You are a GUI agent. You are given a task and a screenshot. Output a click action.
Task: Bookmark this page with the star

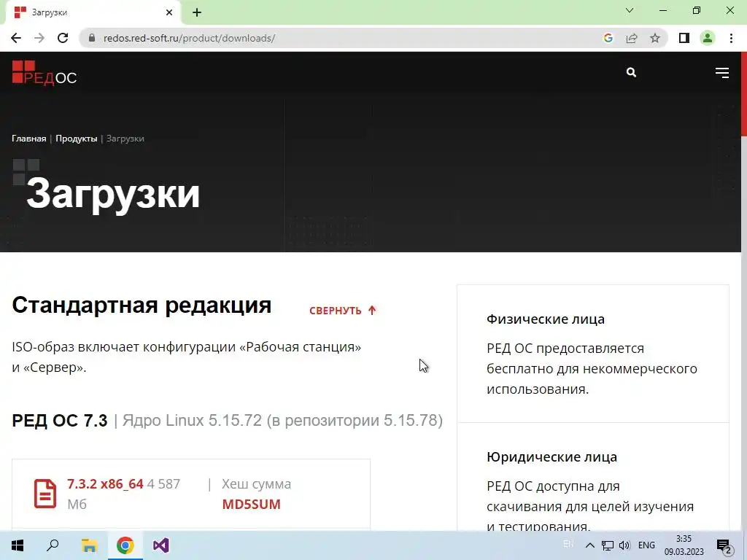click(655, 38)
